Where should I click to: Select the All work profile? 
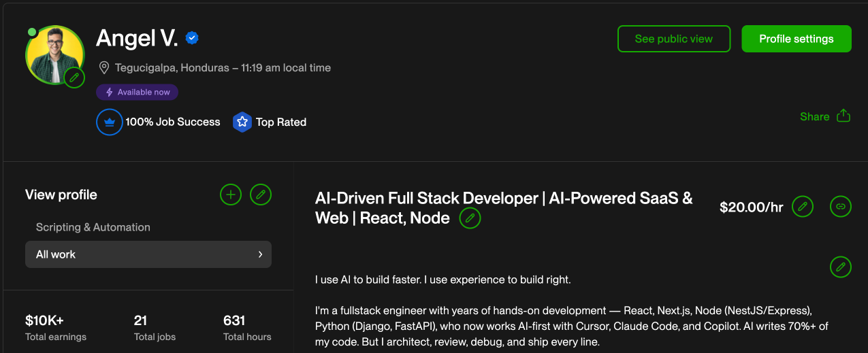tap(148, 254)
